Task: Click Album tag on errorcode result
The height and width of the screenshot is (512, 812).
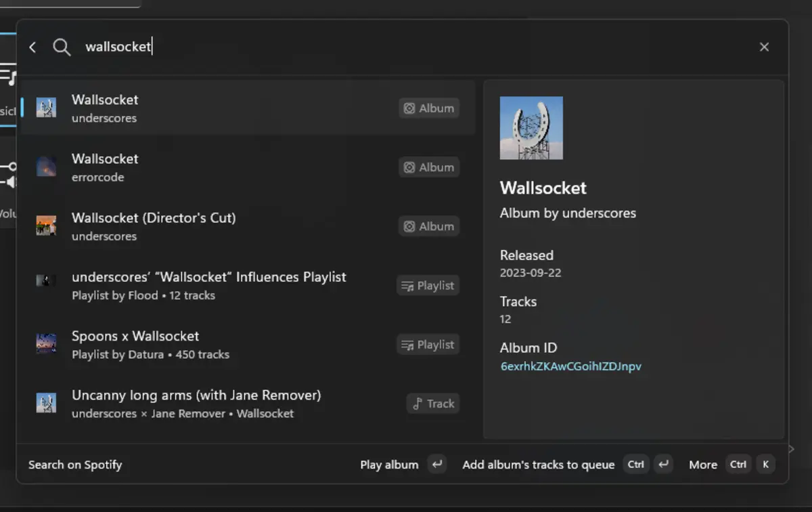Action: (x=429, y=167)
